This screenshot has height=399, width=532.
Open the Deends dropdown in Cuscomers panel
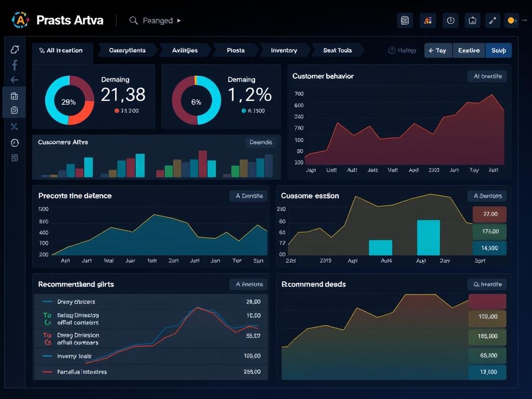[260, 142]
